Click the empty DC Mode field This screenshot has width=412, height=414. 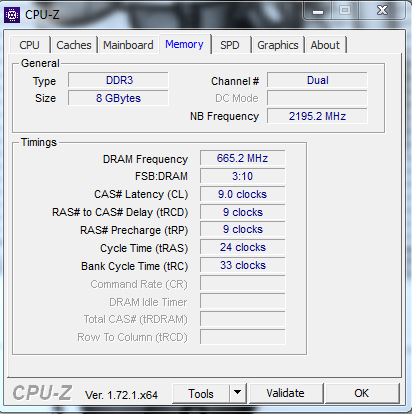pos(317,98)
